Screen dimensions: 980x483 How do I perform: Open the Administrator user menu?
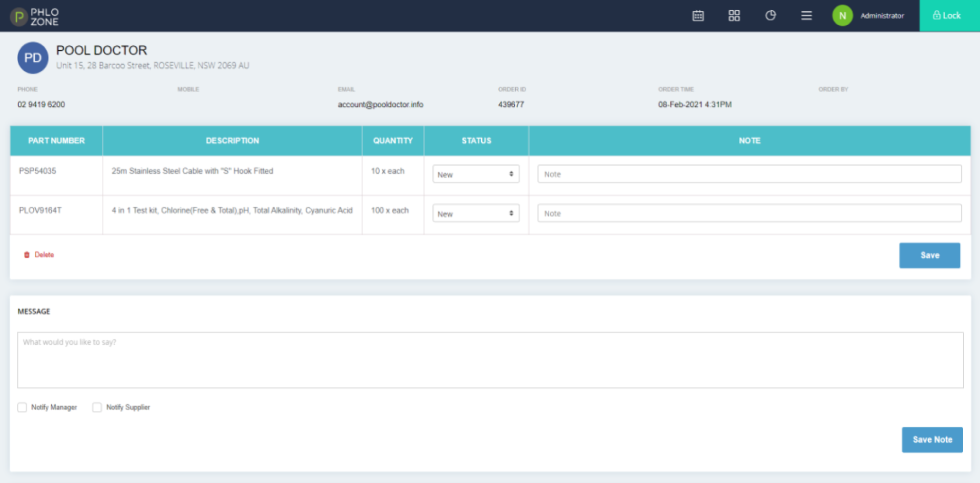(882, 15)
